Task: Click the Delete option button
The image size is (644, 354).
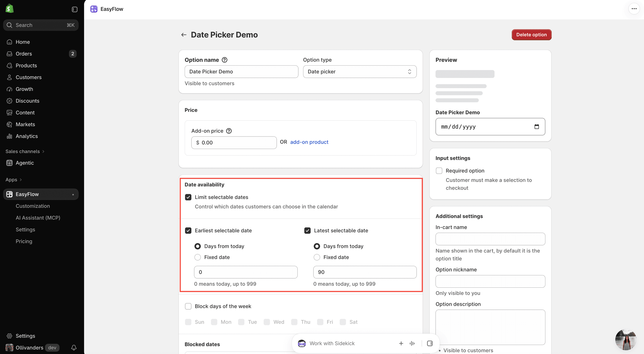Action: click(x=532, y=35)
